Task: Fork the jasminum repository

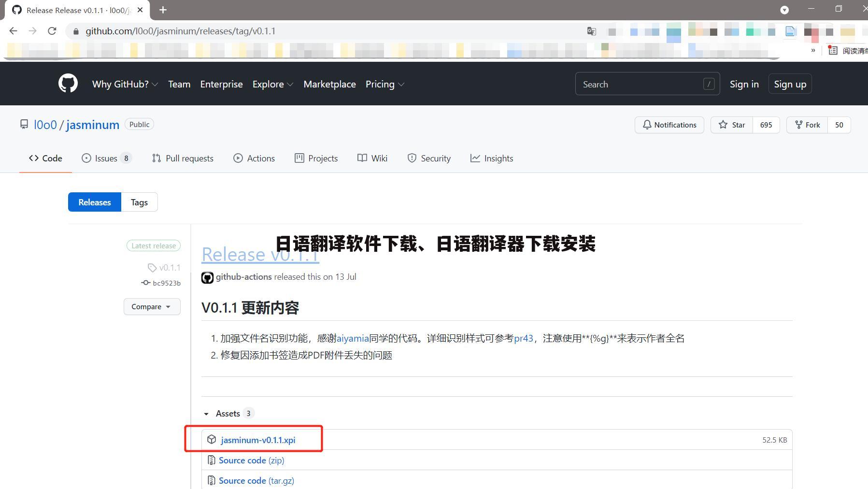Action: (x=807, y=125)
